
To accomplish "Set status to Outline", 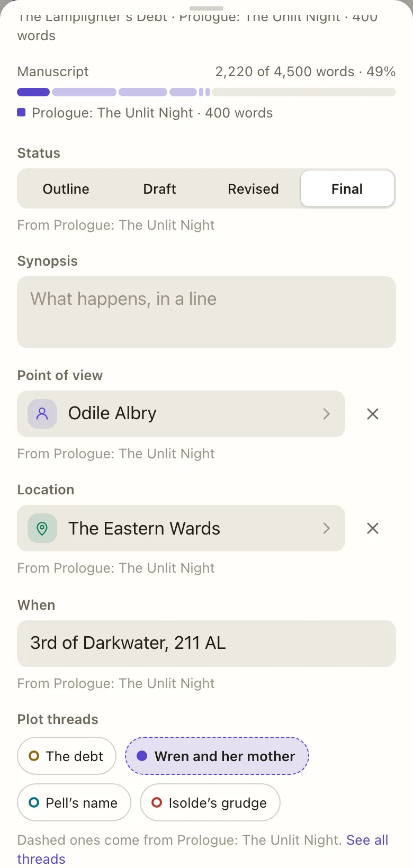I will [66, 189].
